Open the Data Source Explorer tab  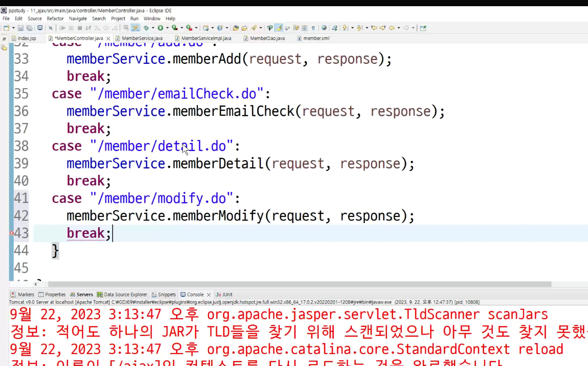point(122,295)
